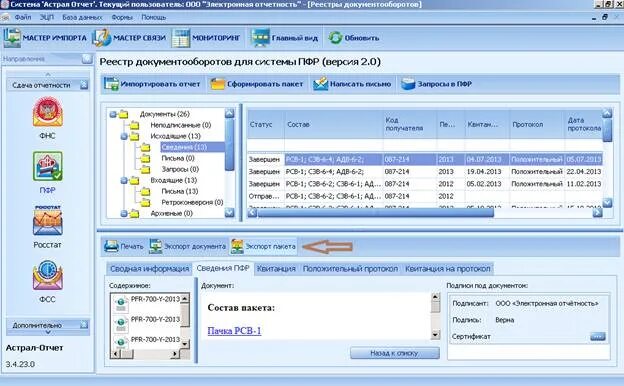Open the Помощь menu

coord(154,18)
